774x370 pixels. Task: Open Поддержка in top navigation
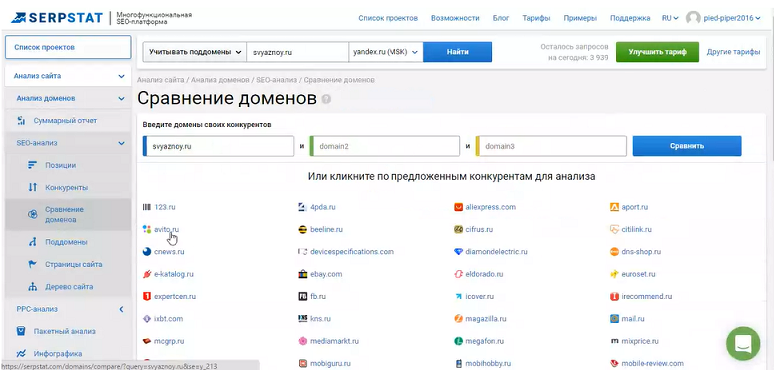pyautogui.click(x=630, y=18)
